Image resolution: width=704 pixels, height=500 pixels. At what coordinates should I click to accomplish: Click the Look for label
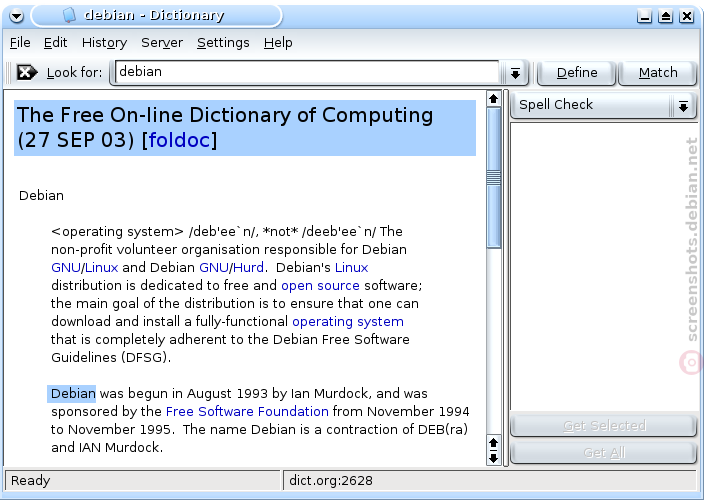tap(74, 73)
